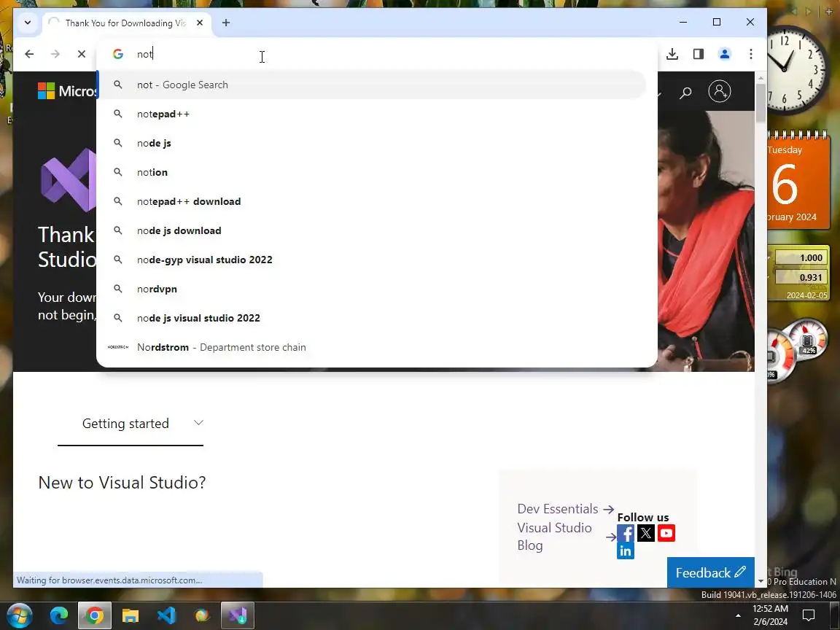840x630 pixels.
Task: Open a new tab with plus button
Action: [226, 23]
